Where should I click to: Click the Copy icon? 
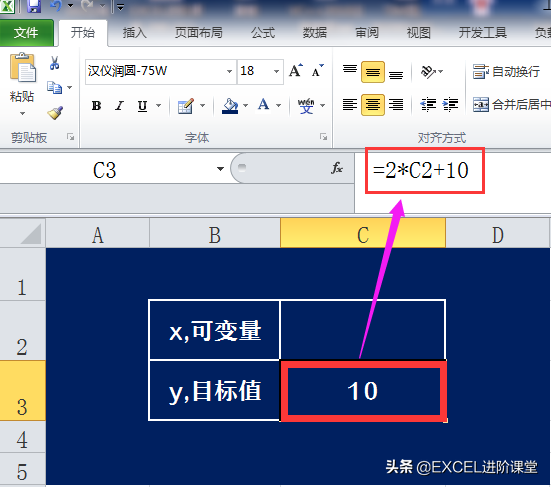[54, 87]
